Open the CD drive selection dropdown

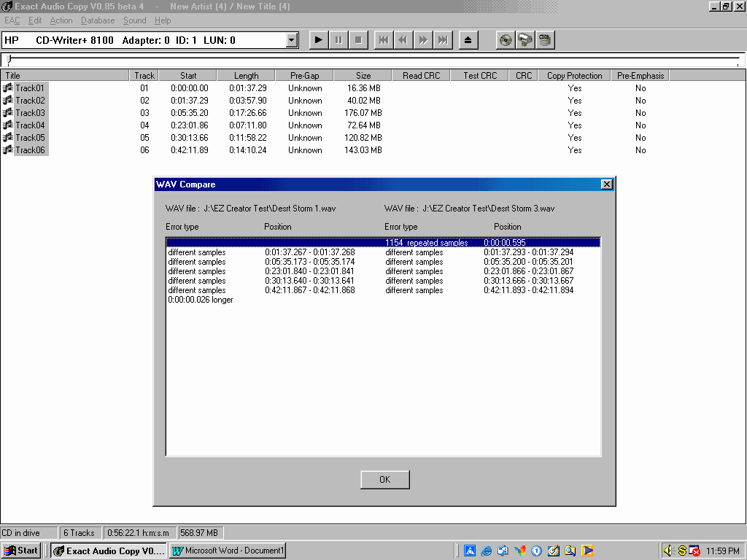(x=292, y=41)
